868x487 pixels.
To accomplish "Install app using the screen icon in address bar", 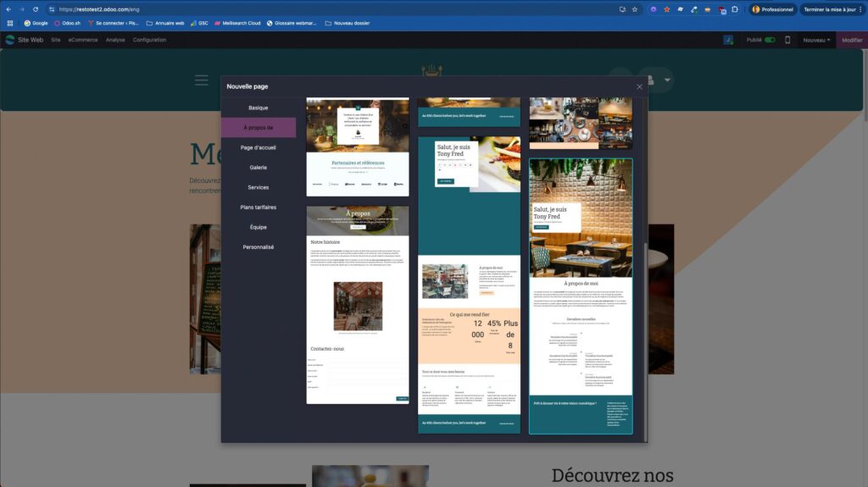I will (x=622, y=9).
